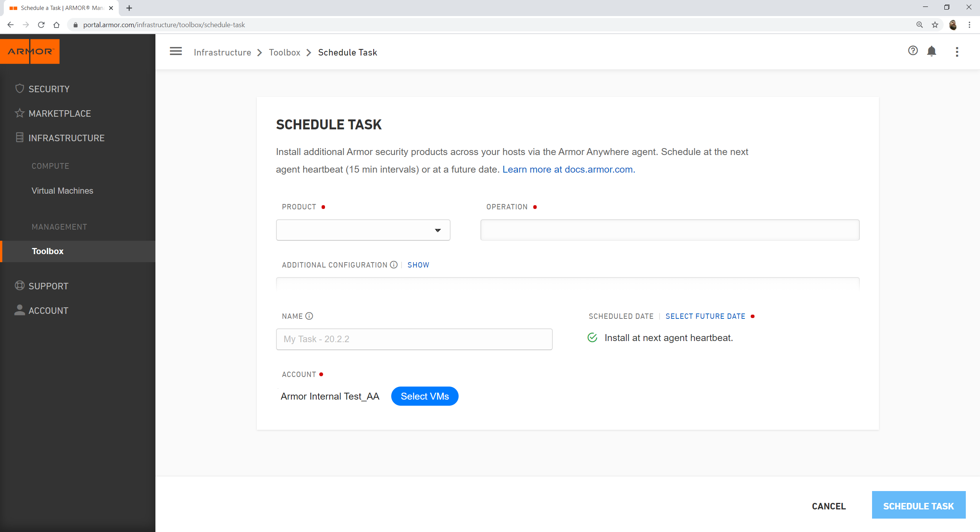Open notifications bell icon
Screen dimensions: 980x532
931,51
